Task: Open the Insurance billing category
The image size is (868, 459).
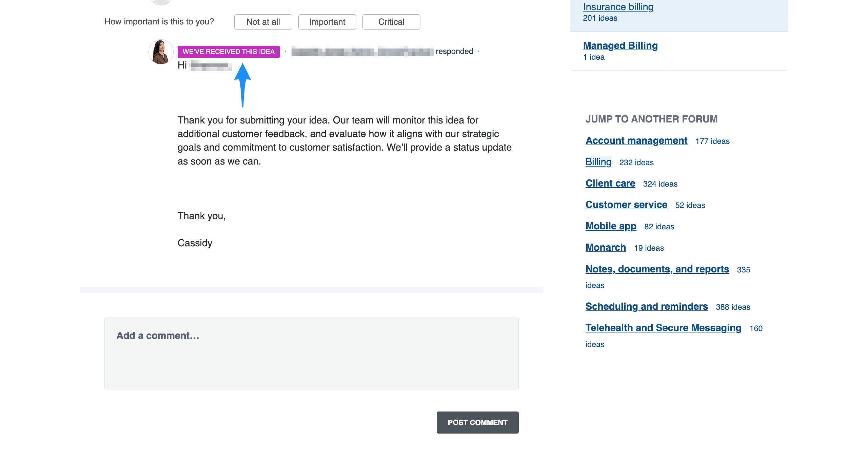Action: (618, 7)
